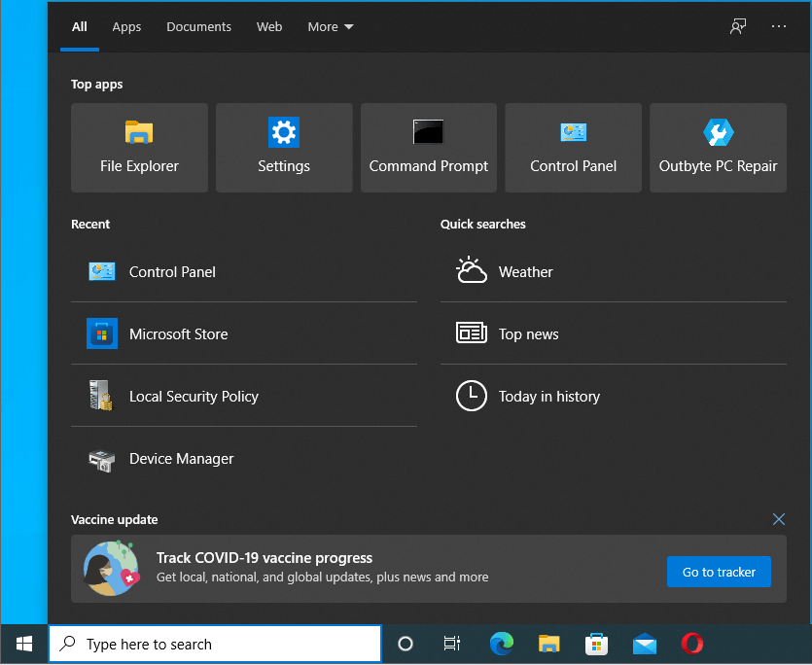The width and height of the screenshot is (812, 665).
Task: Launch Device Manager from Recent
Action: pos(181,458)
